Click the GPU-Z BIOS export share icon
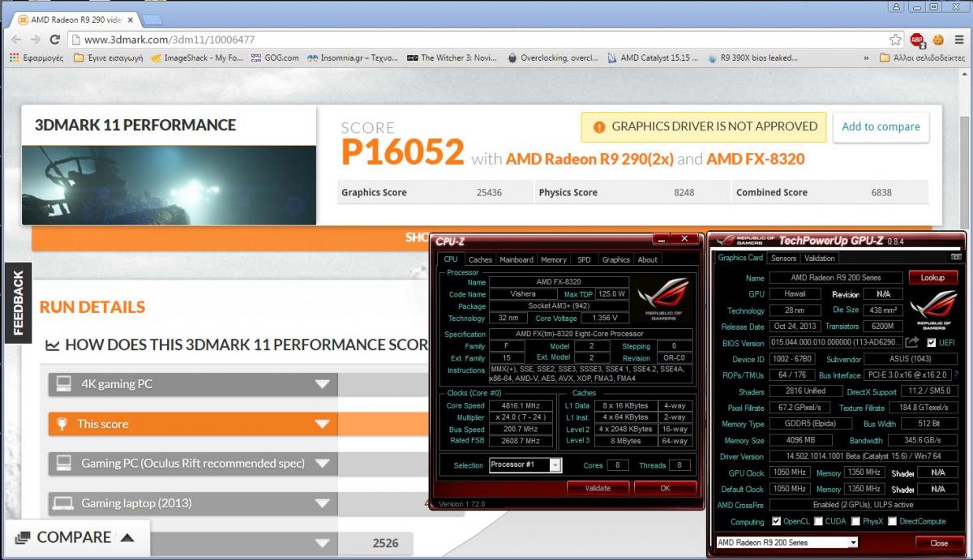This screenshot has width=973, height=560. (912, 343)
